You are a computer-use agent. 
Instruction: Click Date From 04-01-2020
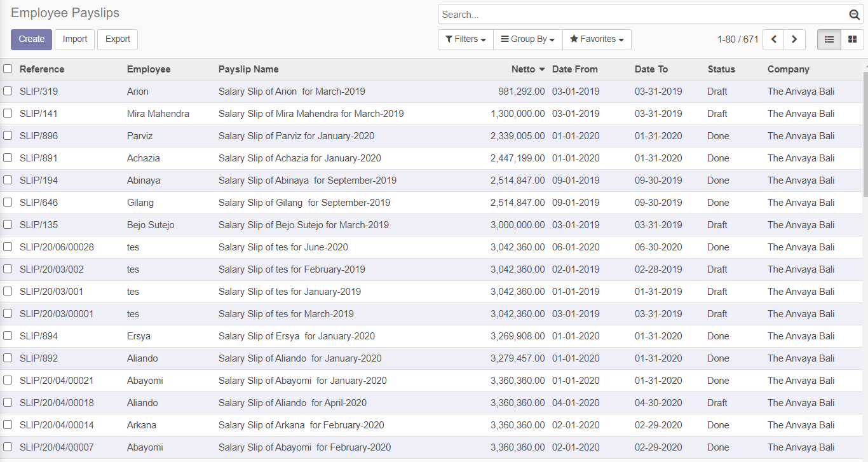[x=576, y=403]
